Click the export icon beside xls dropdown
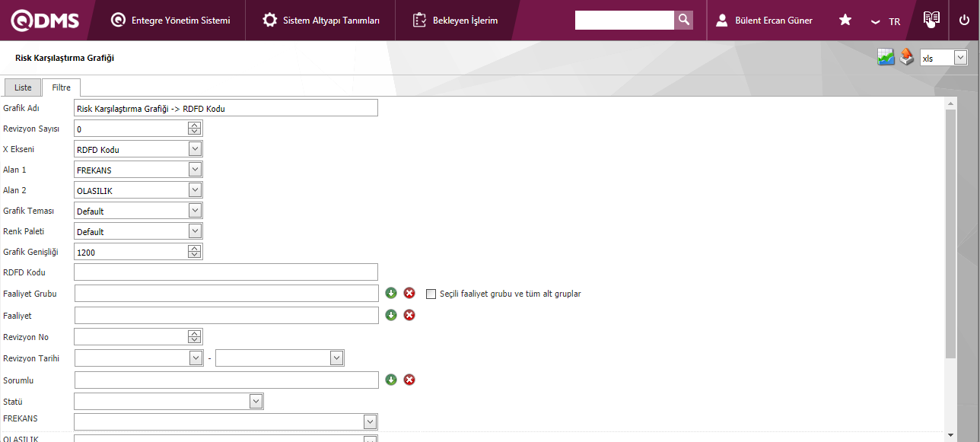The width and height of the screenshot is (980, 442). point(906,57)
